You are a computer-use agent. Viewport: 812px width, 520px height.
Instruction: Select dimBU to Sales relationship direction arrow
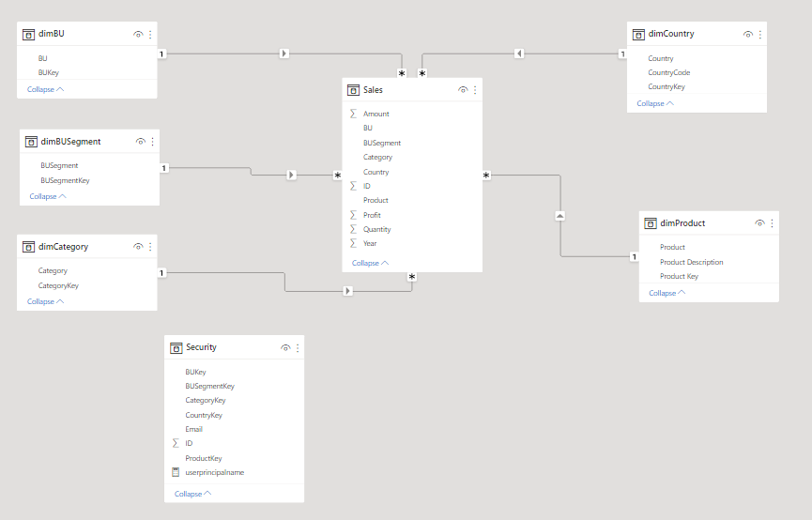point(283,54)
